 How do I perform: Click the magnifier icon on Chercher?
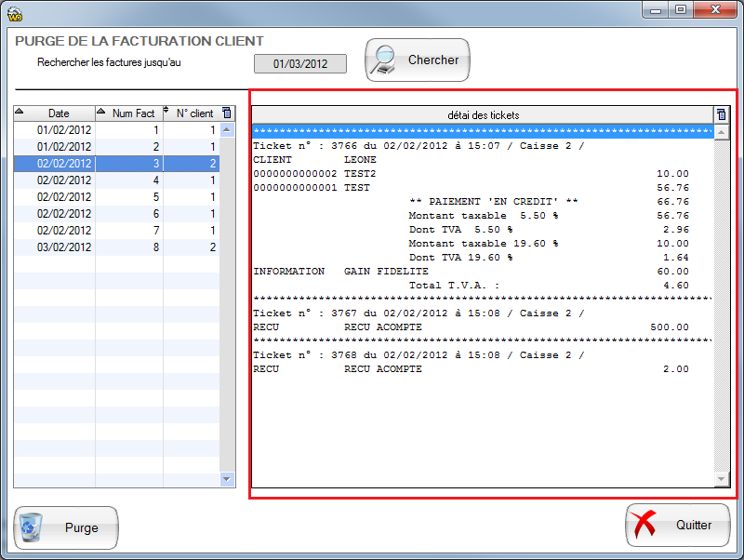[383, 60]
